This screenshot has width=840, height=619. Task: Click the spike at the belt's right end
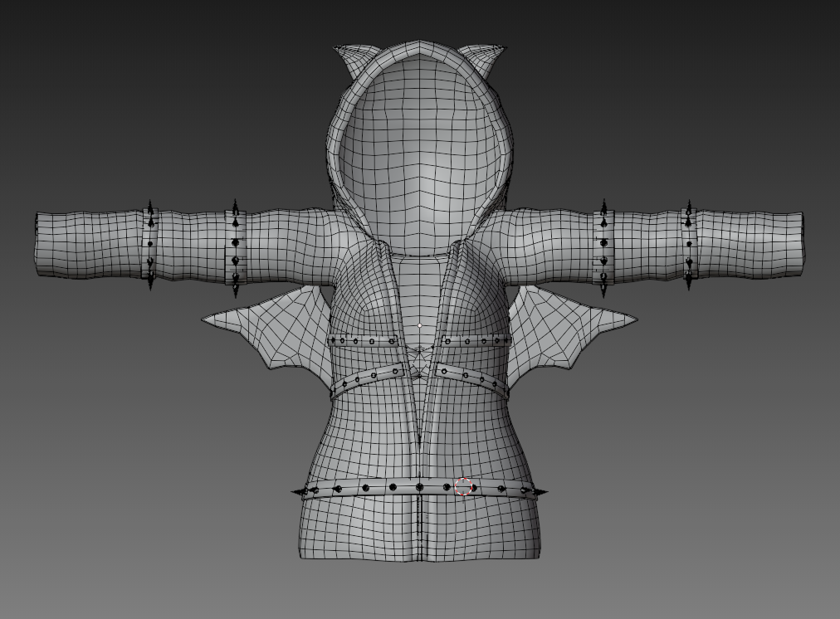[540, 491]
